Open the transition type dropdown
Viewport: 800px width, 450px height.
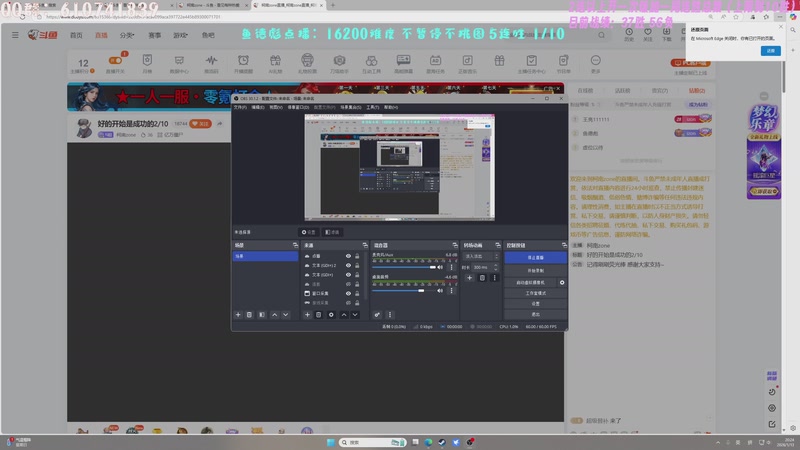(x=481, y=256)
